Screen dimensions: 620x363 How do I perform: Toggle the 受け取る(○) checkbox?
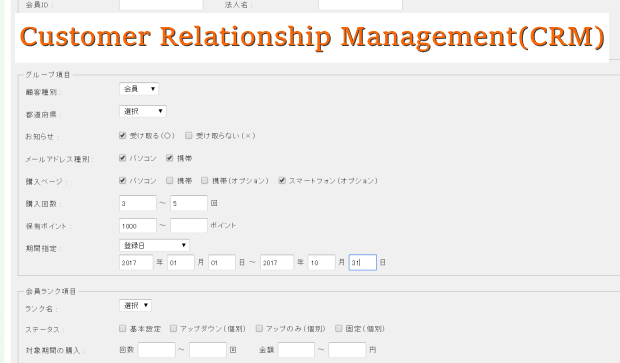point(123,136)
